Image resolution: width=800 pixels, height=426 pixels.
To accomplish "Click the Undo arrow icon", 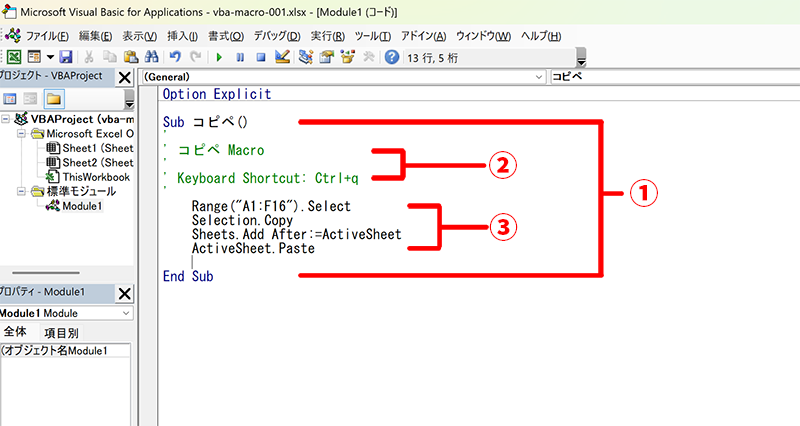I will pyautogui.click(x=176, y=57).
